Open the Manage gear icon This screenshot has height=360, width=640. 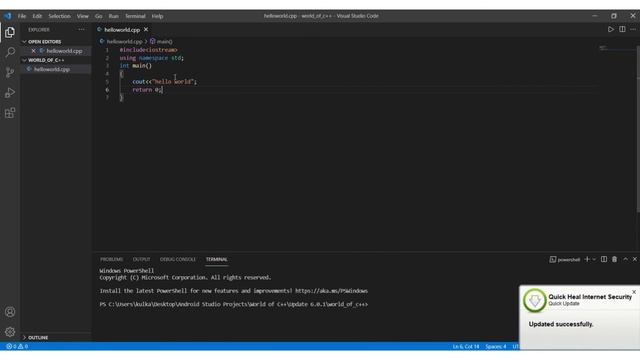tap(10, 332)
